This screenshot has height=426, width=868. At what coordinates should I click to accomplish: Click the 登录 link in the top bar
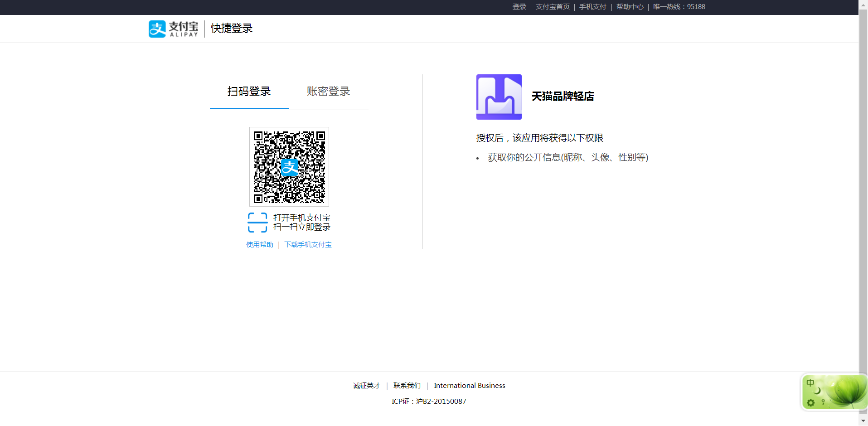tap(519, 7)
